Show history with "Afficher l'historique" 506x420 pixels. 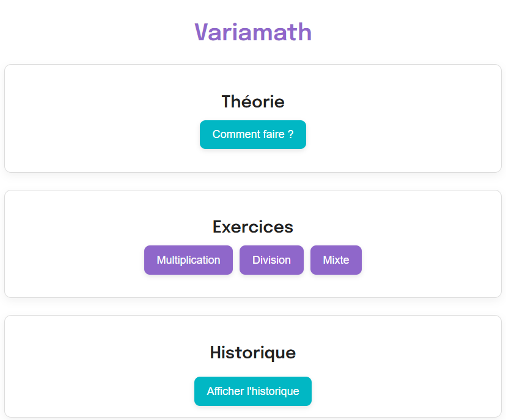[x=252, y=391]
